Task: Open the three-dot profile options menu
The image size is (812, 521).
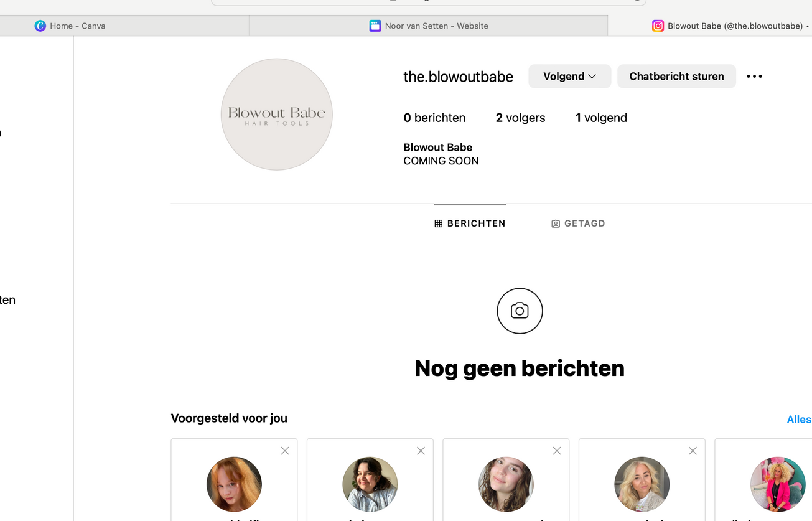Action: coord(754,77)
